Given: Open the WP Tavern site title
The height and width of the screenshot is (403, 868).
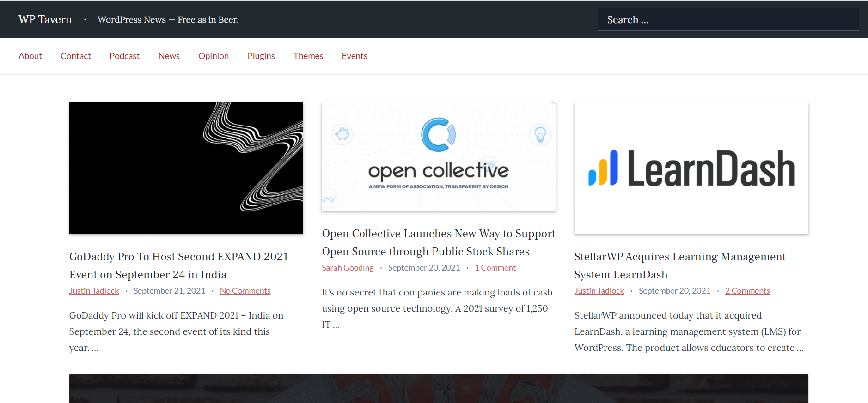Looking at the screenshot, I should pos(45,19).
